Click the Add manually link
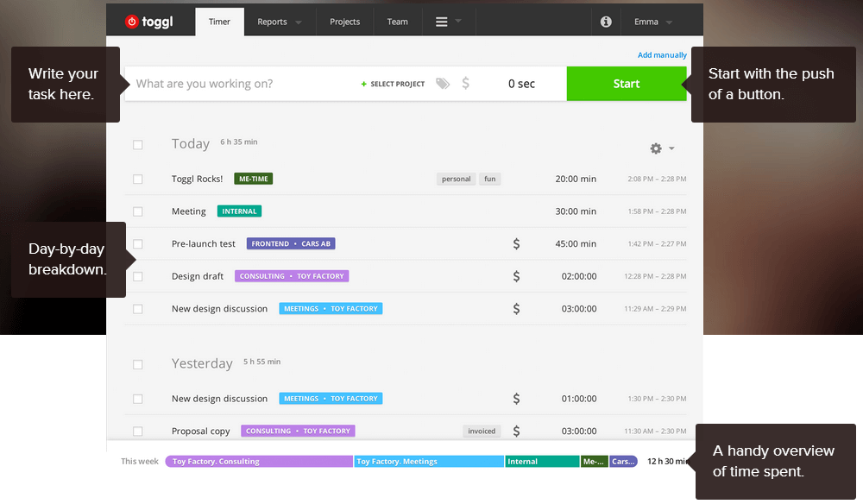The image size is (863, 504). [x=662, y=55]
